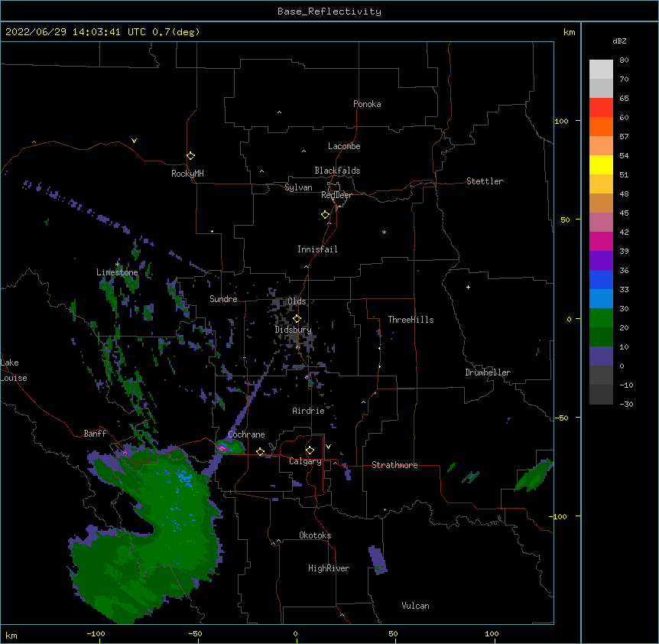Click the yellow V marker northwest of RockyMH
This screenshot has height=644, width=659.
pyautogui.click(x=134, y=141)
